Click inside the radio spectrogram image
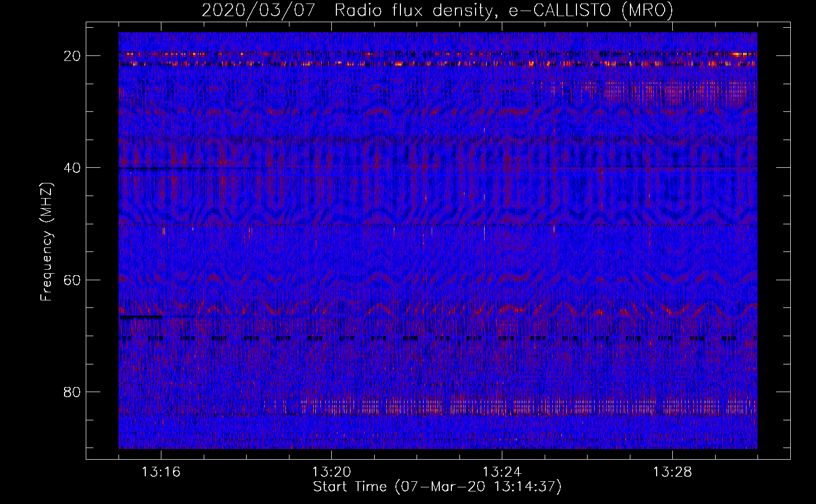The image size is (816, 504). point(438,240)
